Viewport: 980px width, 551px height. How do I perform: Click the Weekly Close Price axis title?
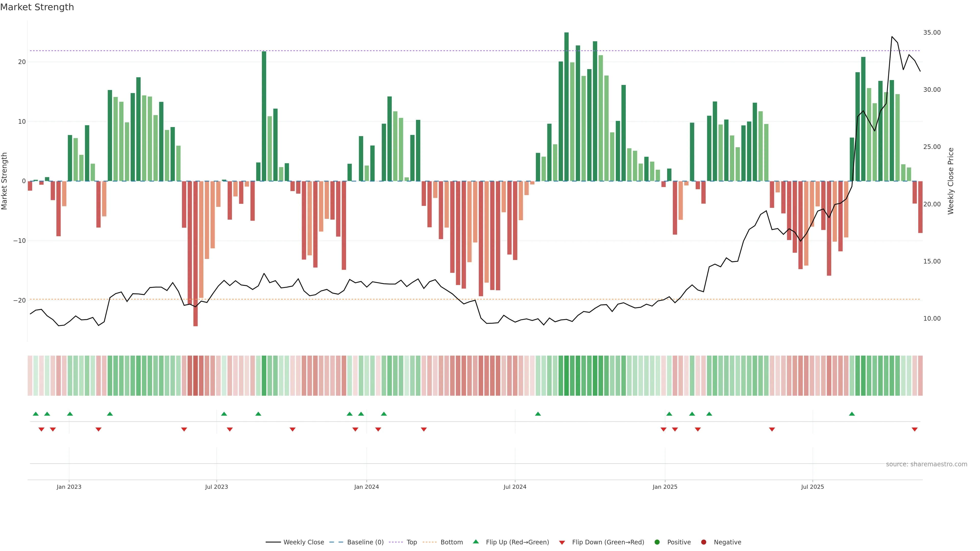click(x=951, y=181)
